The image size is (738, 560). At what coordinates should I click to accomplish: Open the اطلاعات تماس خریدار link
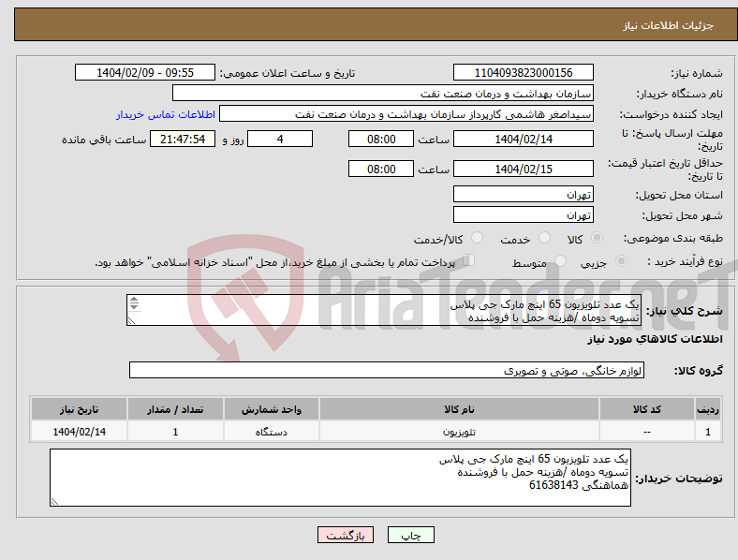[166, 114]
